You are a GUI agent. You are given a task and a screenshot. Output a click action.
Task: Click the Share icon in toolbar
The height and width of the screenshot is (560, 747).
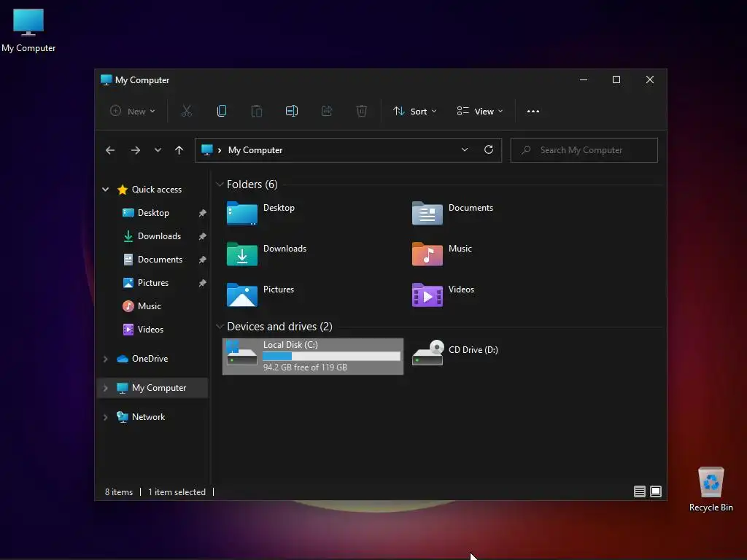(327, 111)
